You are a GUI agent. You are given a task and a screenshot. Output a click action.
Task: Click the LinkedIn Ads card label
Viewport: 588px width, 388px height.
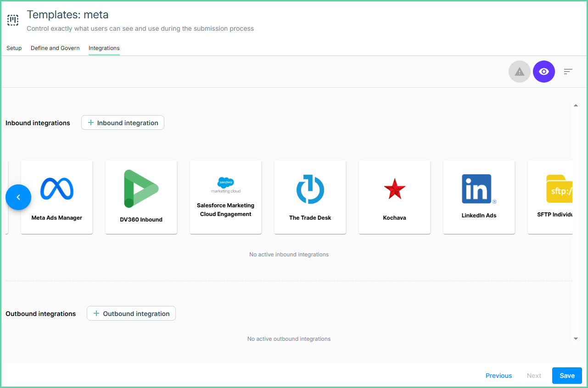479,216
